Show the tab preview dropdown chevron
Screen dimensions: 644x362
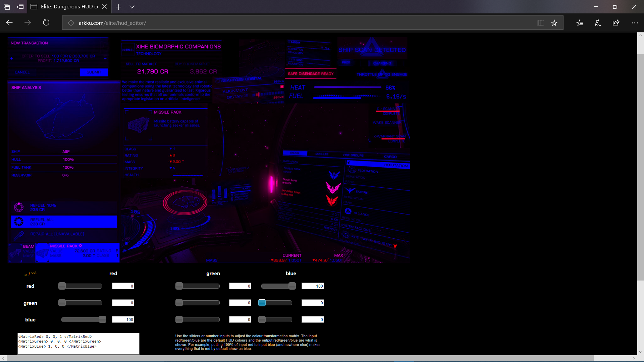132,7
